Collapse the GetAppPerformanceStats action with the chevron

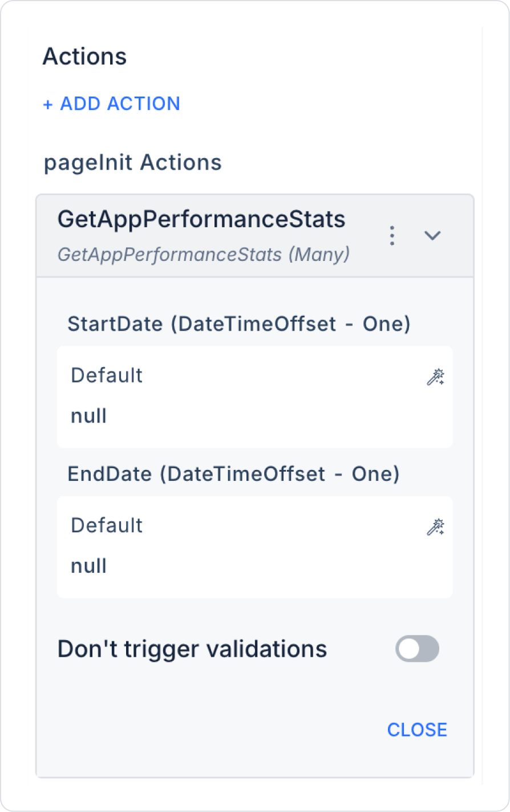pos(432,235)
